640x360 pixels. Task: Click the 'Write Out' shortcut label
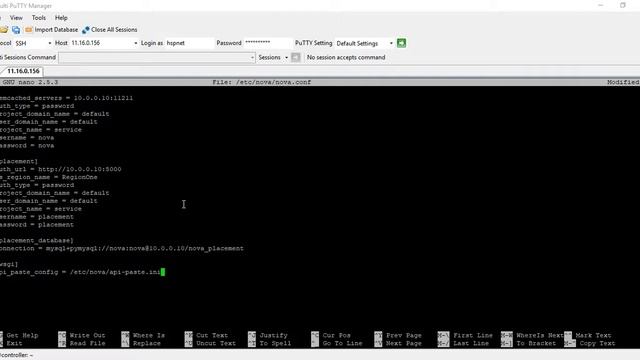pyautogui.click(x=87, y=335)
